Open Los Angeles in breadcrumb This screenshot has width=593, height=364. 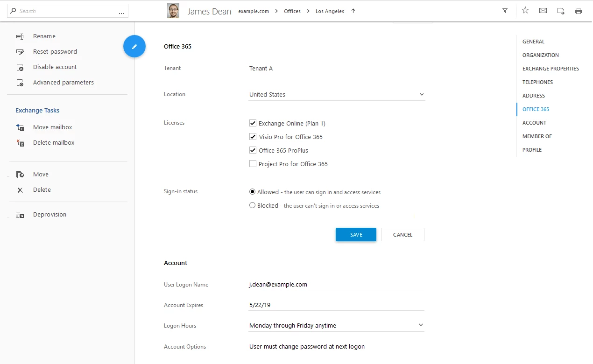tap(330, 11)
